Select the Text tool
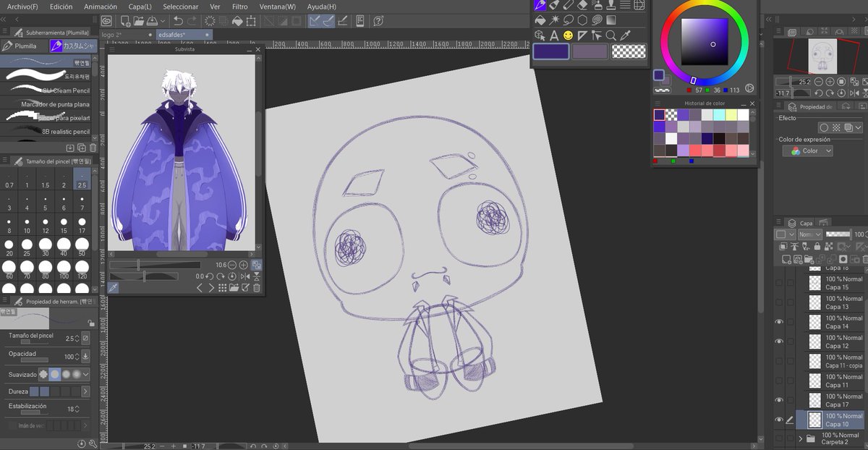 [554, 35]
